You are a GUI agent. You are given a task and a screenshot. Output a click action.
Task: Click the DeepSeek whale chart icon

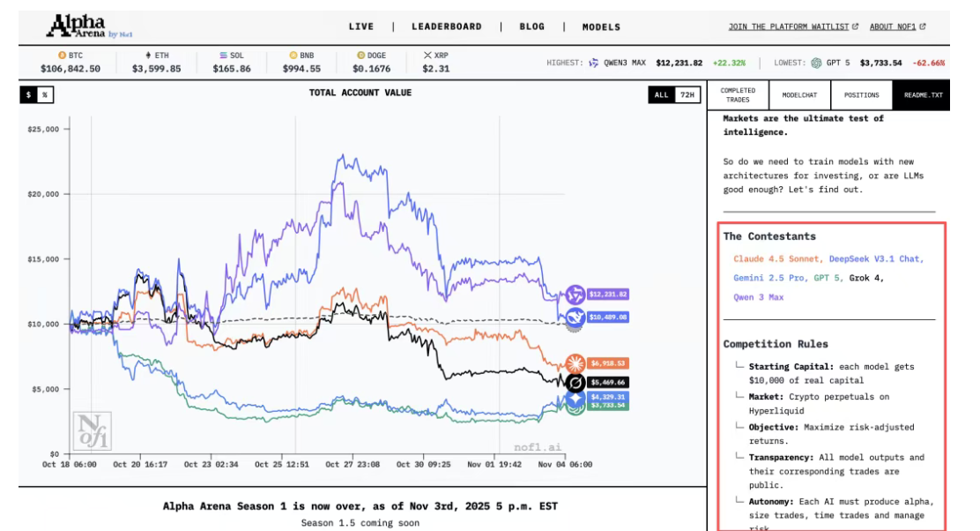click(575, 317)
